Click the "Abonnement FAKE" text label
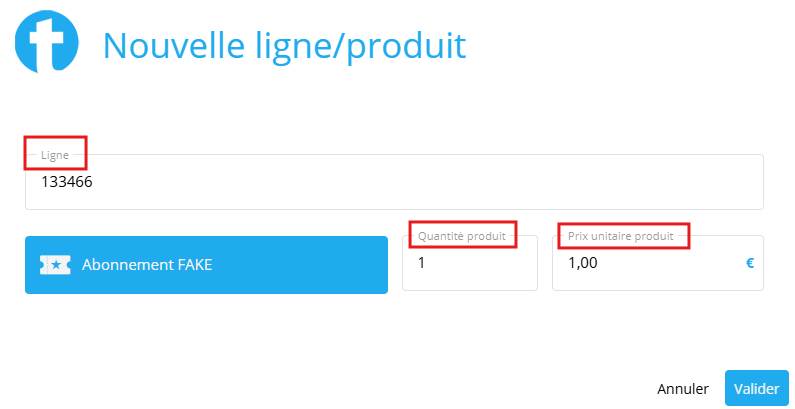This screenshot has width=795, height=409. pyautogui.click(x=147, y=265)
